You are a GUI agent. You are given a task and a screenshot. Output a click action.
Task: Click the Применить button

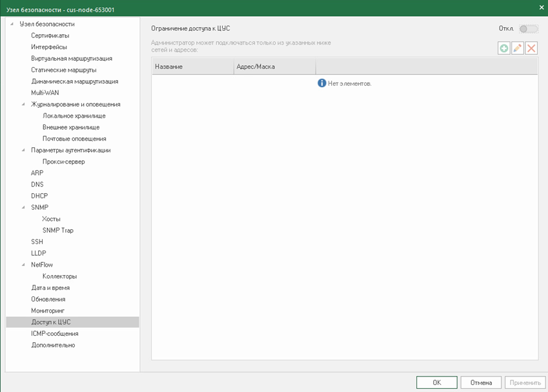click(x=525, y=382)
